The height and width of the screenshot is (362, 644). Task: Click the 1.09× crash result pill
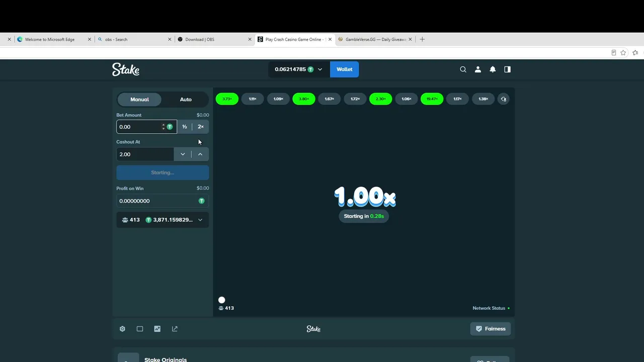[278, 99]
